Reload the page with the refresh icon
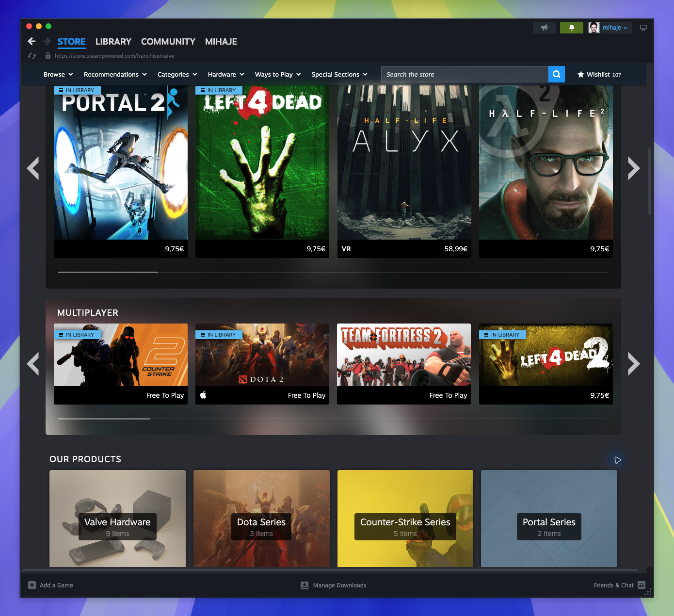The image size is (674, 616). click(x=32, y=56)
